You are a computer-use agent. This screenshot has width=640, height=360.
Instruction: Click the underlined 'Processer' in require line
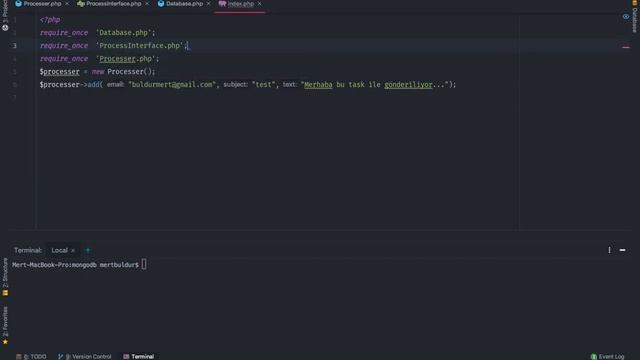117,59
